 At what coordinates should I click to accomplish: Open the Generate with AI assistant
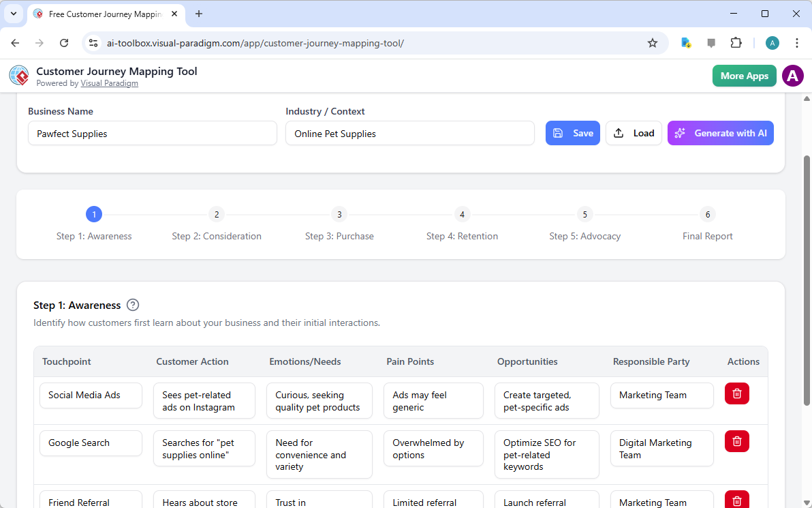[x=720, y=133]
